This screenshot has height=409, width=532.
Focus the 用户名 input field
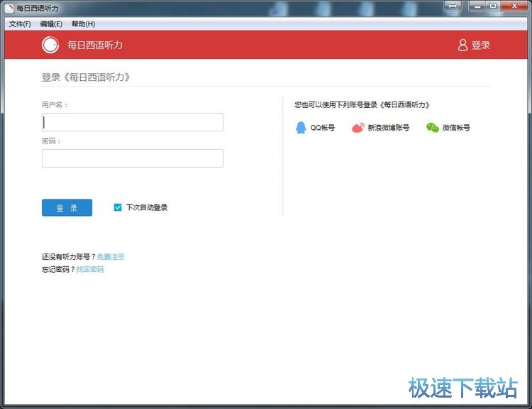133,122
